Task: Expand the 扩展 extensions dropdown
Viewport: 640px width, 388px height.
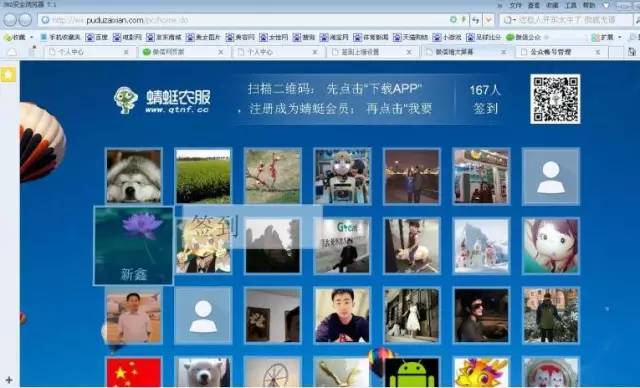Action: (620, 37)
